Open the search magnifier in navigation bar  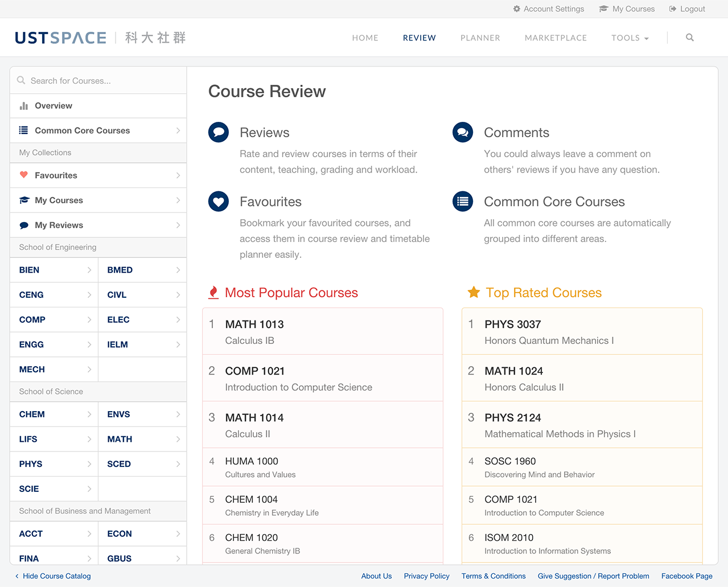(690, 38)
